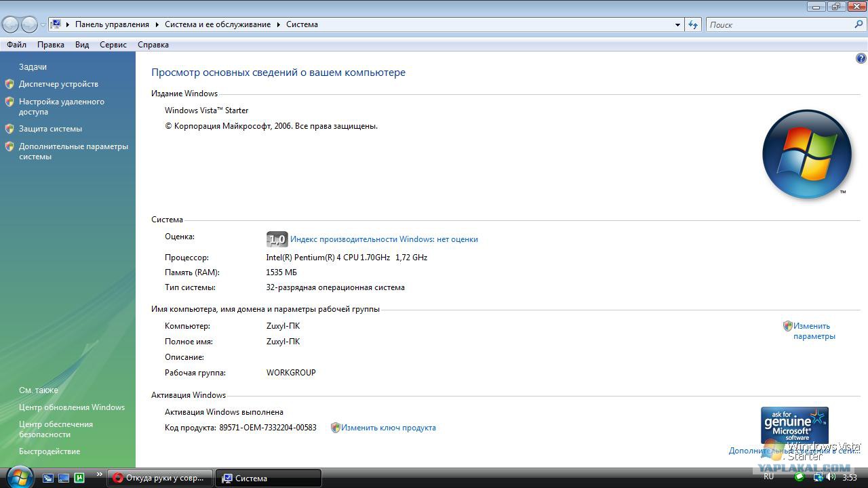Open the recent pages dropdown beside Forward
The width and height of the screenshot is (868, 488).
click(x=43, y=25)
